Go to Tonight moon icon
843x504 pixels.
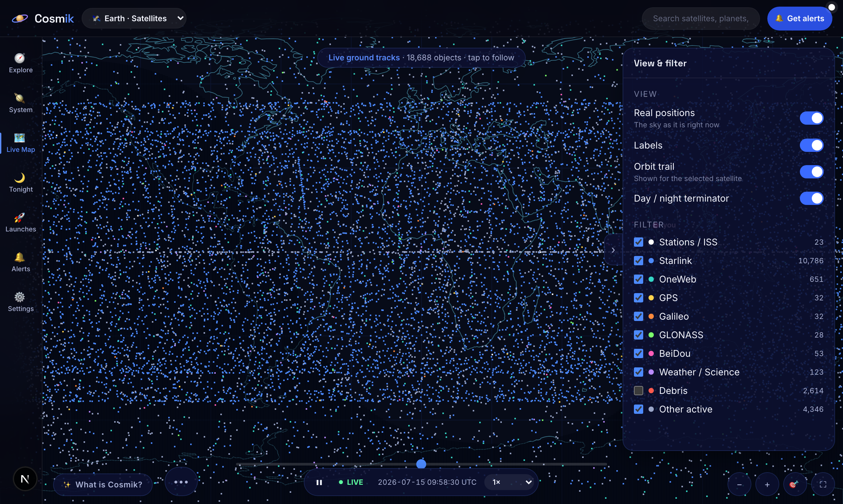[20, 178]
